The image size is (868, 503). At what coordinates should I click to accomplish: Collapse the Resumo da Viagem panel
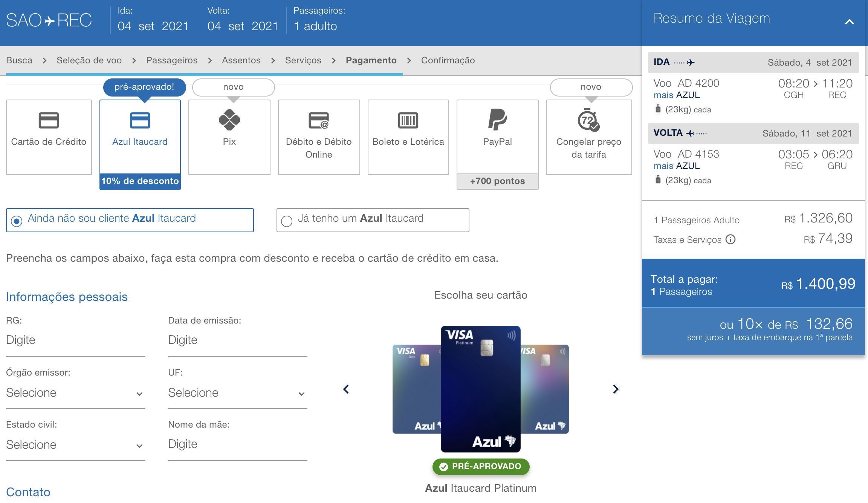pyautogui.click(x=849, y=22)
